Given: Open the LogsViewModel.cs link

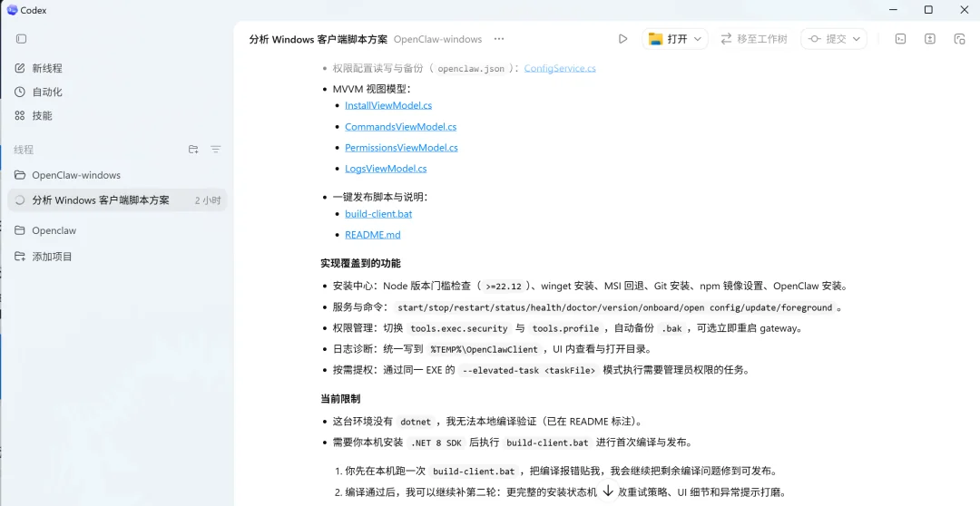Looking at the screenshot, I should [x=386, y=169].
